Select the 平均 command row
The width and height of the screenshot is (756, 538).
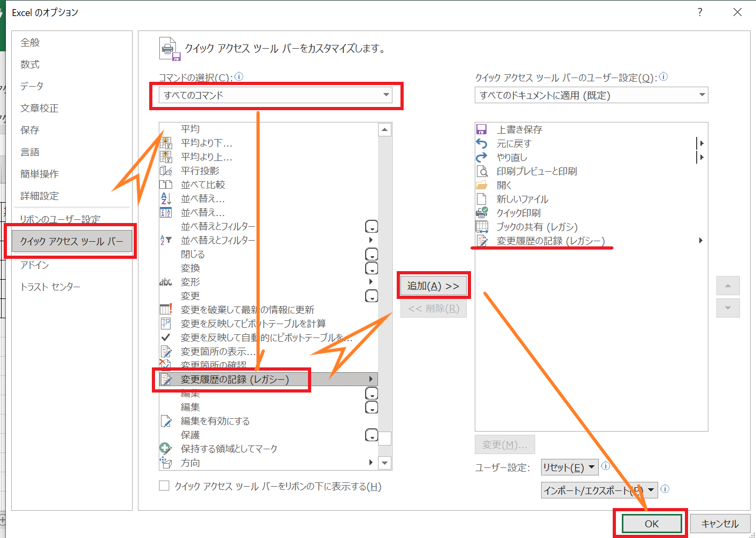pos(268,129)
